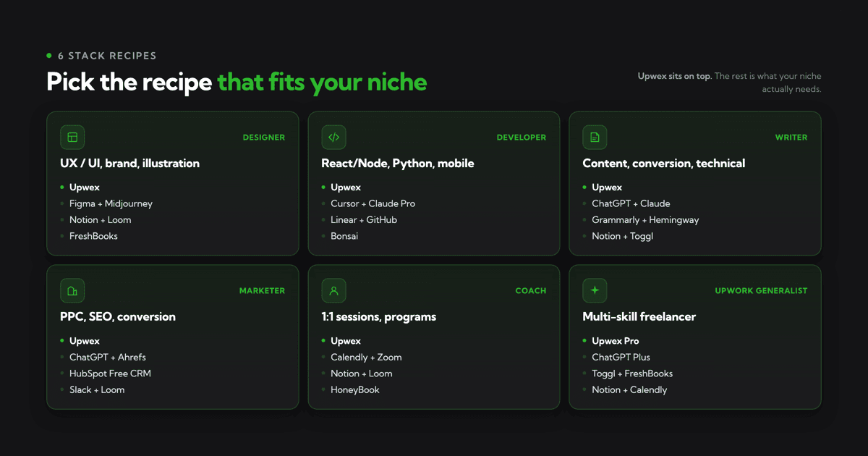
Task: Click the UPWORK GENERALIST label
Action: point(762,291)
